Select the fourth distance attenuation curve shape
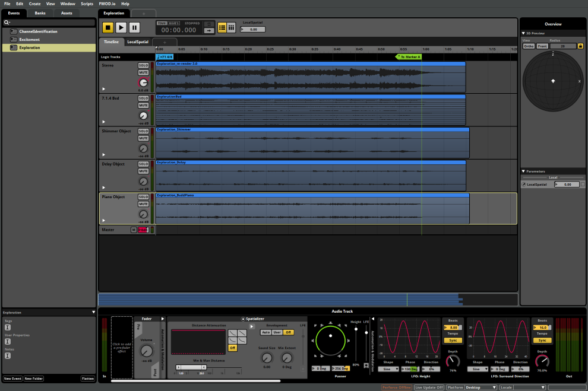Viewport: 588px width, 391px height. click(242, 341)
